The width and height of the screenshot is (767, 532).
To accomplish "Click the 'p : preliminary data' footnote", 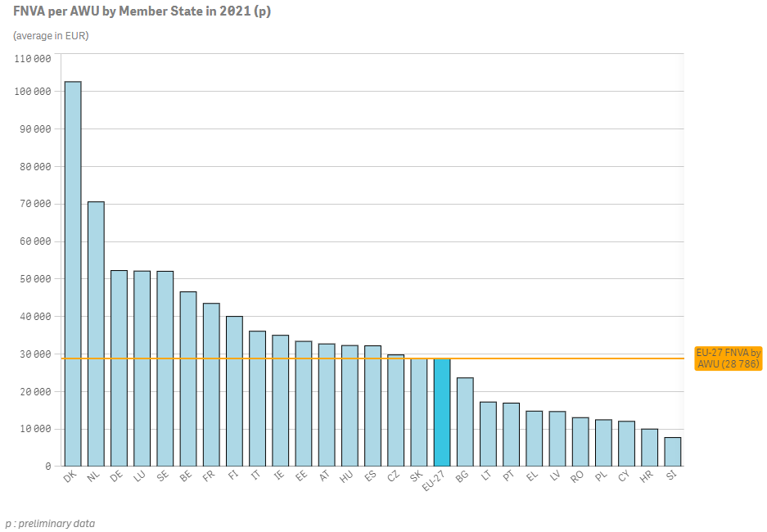I will coord(50,523).
